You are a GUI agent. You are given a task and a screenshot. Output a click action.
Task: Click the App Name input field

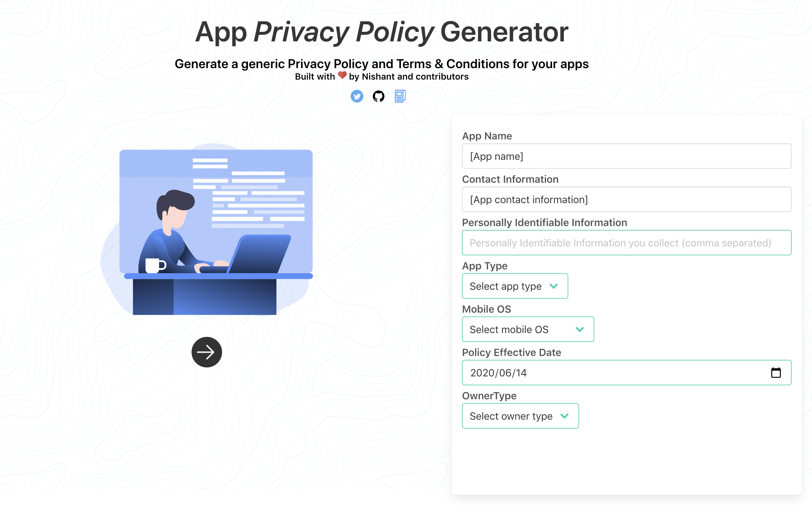click(x=626, y=156)
